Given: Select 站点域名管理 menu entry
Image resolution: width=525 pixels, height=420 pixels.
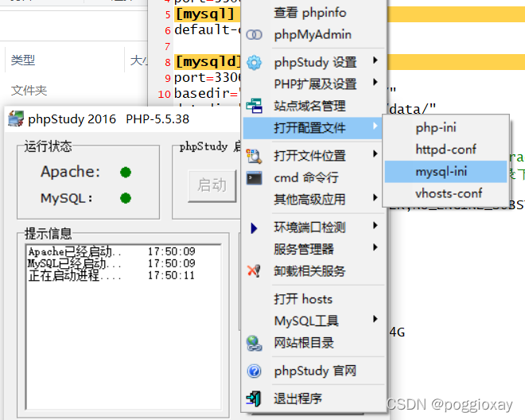Looking at the screenshot, I should pyautogui.click(x=309, y=106).
